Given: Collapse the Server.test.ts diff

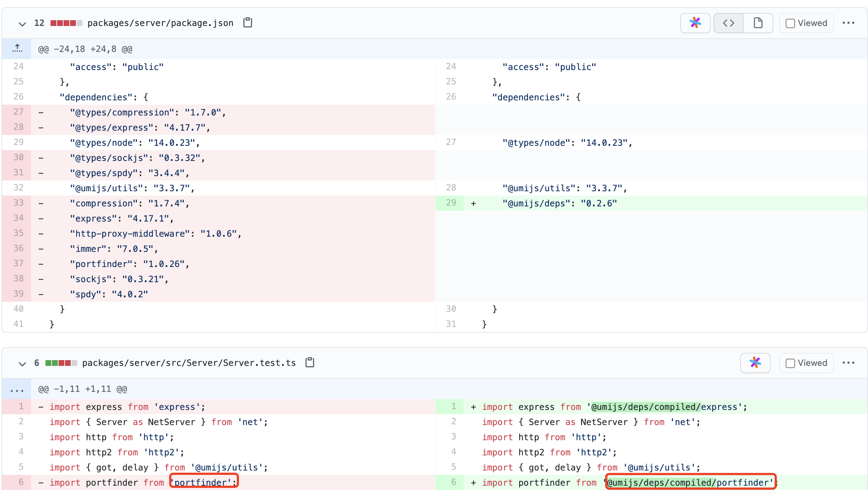Looking at the screenshot, I should coord(22,363).
